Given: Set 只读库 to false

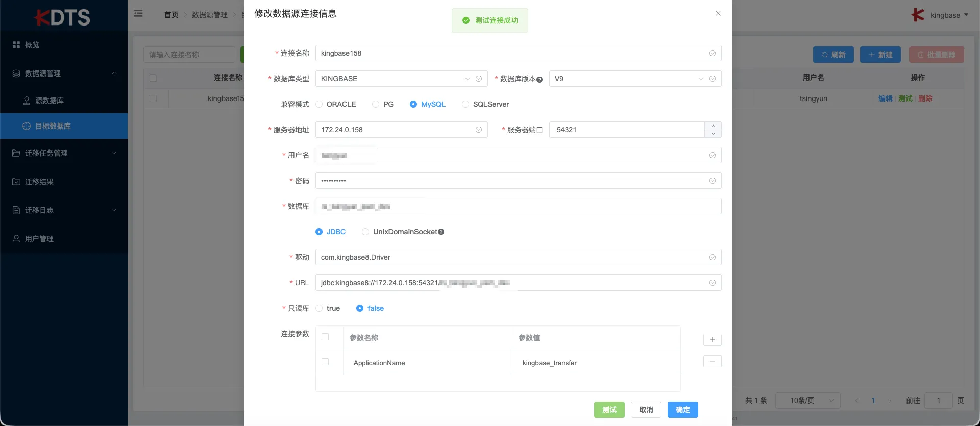Looking at the screenshot, I should click(370, 308).
